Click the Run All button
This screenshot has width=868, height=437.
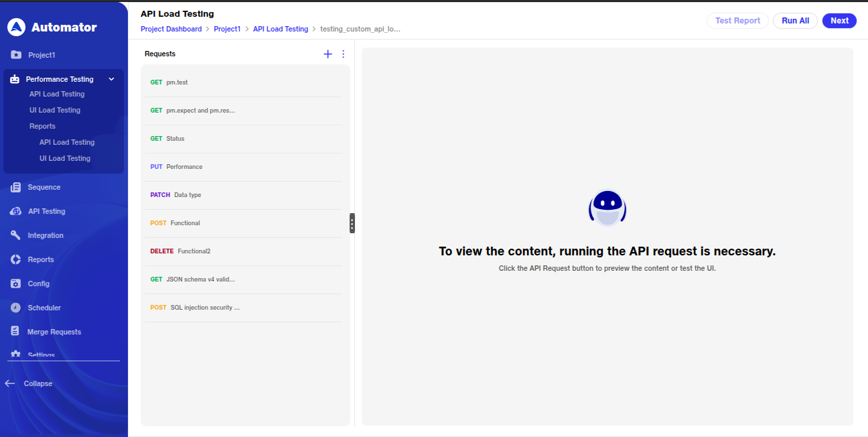point(795,21)
